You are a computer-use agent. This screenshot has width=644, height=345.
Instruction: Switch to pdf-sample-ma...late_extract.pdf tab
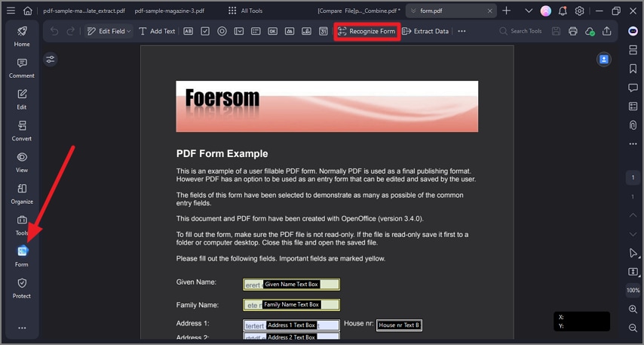(x=84, y=11)
